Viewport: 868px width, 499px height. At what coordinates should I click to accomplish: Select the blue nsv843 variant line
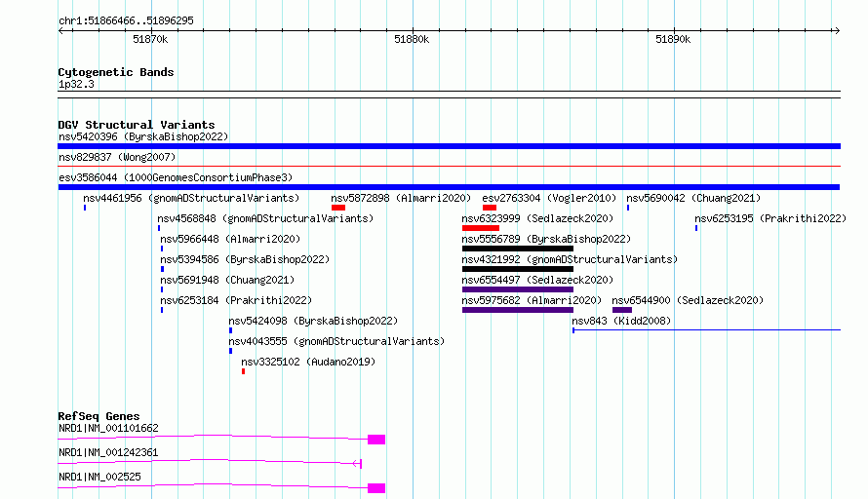[706, 330]
